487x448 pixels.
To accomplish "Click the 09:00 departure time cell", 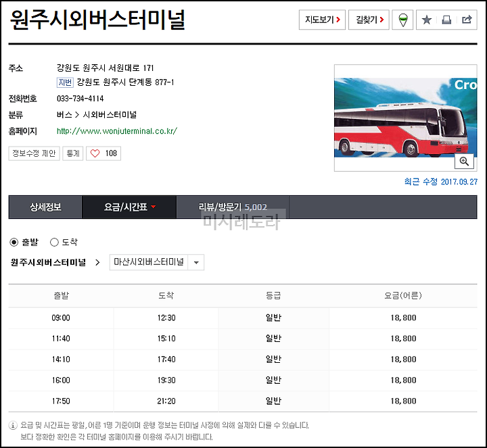I will 61,318.
